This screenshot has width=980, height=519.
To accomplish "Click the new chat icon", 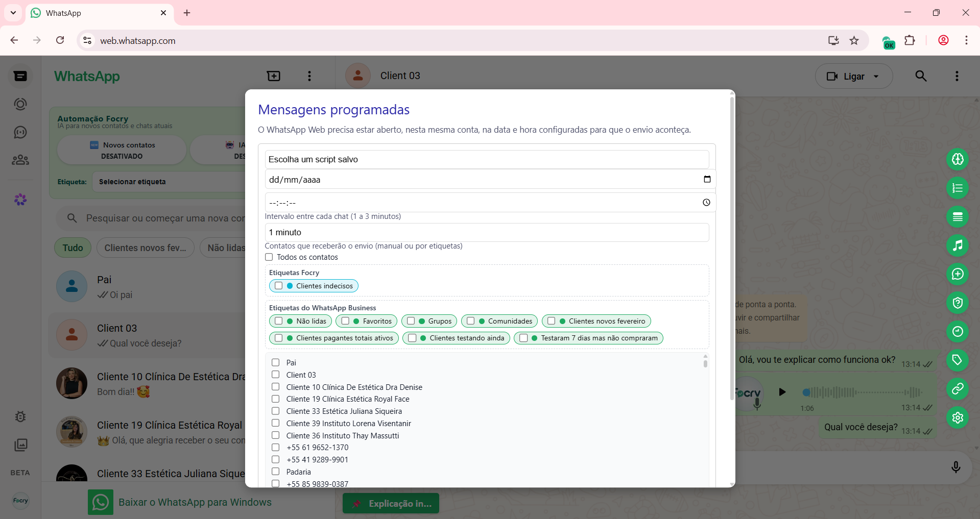I will coord(274,76).
